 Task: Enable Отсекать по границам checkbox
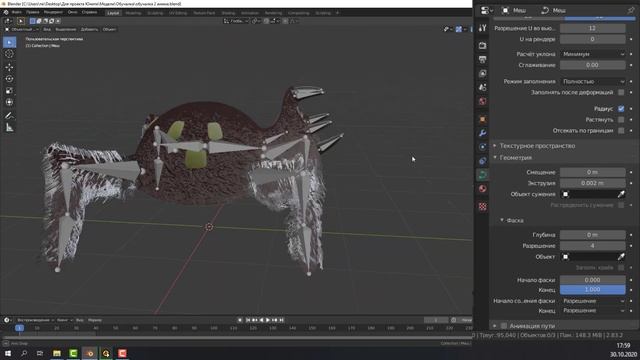click(621, 131)
